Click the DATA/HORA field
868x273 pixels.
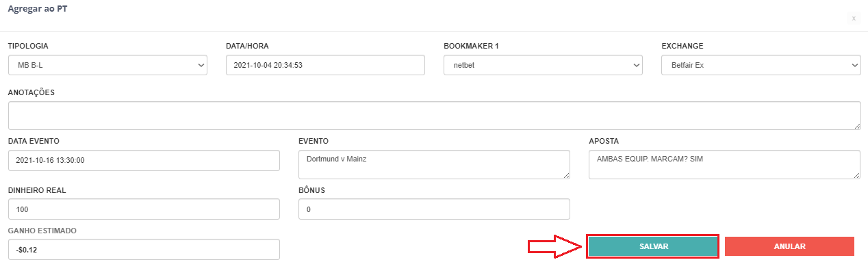pos(325,65)
